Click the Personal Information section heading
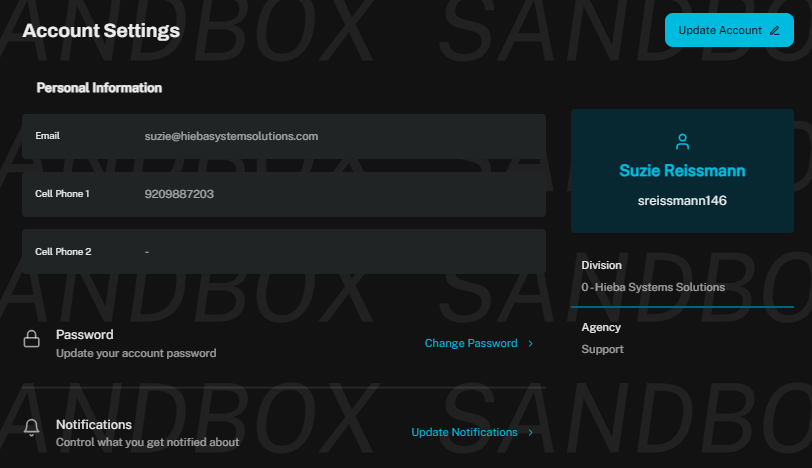 tap(99, 88)
